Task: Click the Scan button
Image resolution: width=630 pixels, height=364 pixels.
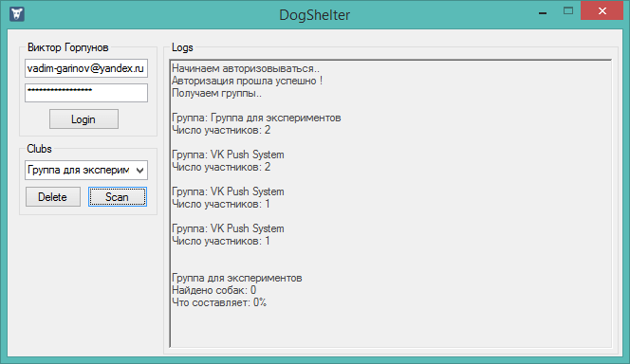Action: coord(118,196)
